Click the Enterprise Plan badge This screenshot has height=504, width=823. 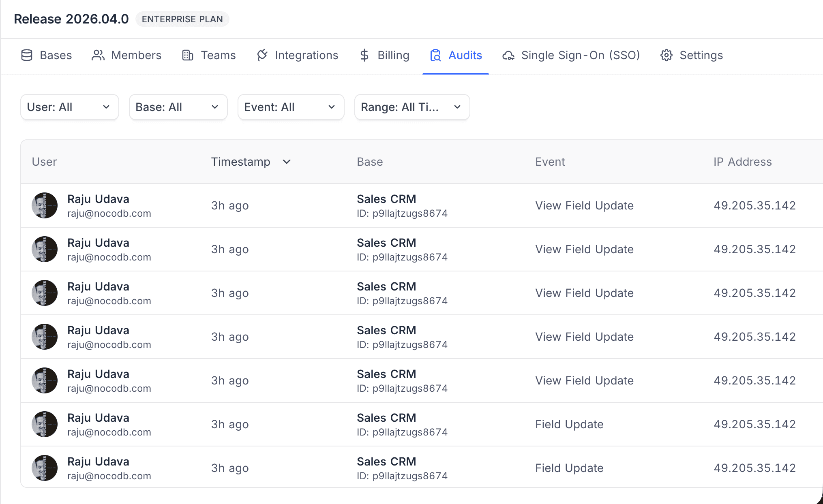[x=182, y=19]
